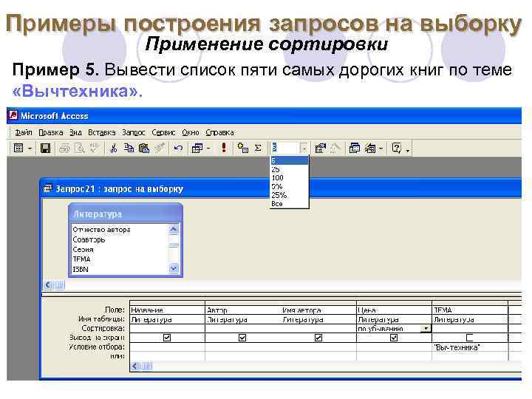Image resolution: width=532 pixels, height=399 pixels.
Task: Run the query with the red exclamation icon
Action: point(224,148)
